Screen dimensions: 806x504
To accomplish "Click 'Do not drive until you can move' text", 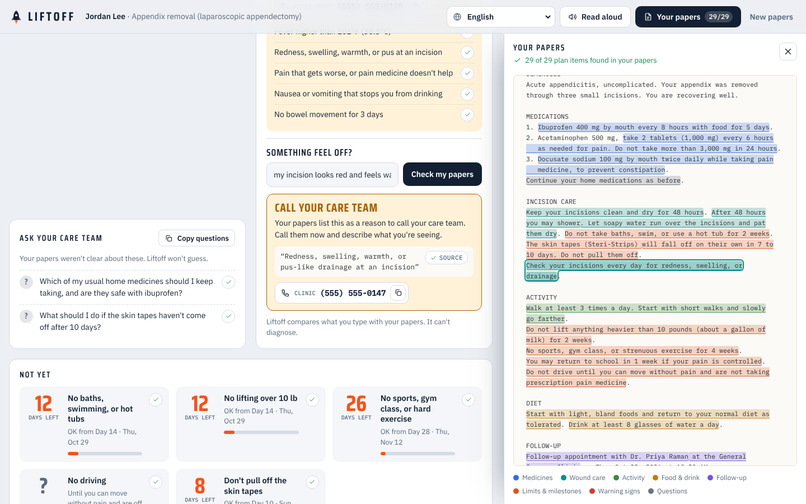I will (x=647, y=377).
